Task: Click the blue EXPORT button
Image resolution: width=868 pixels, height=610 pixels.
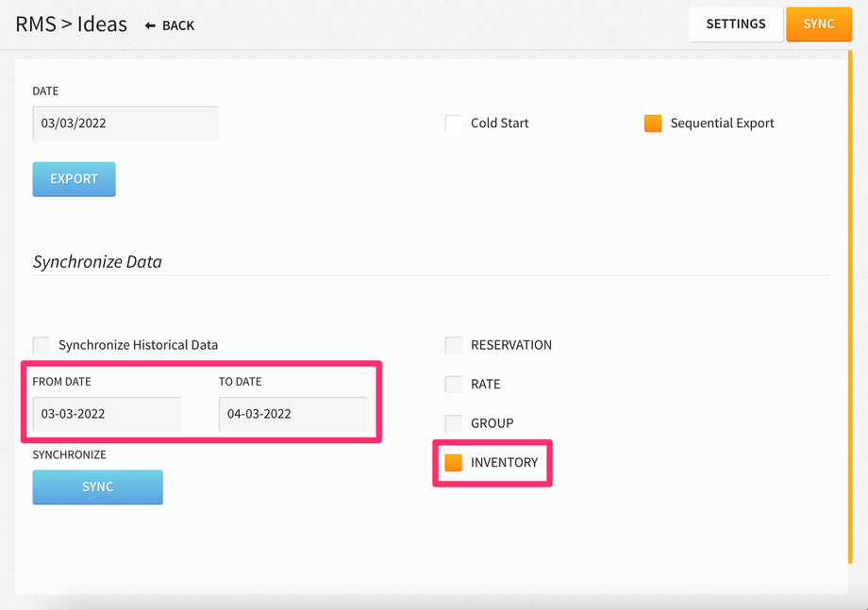Action: 75,179
